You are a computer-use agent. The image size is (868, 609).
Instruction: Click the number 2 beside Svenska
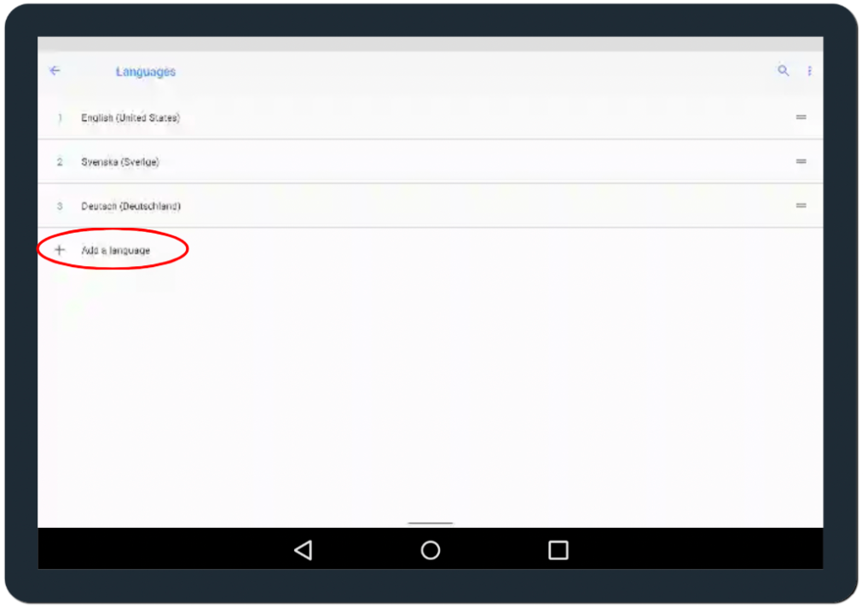[x=60, y=162]
